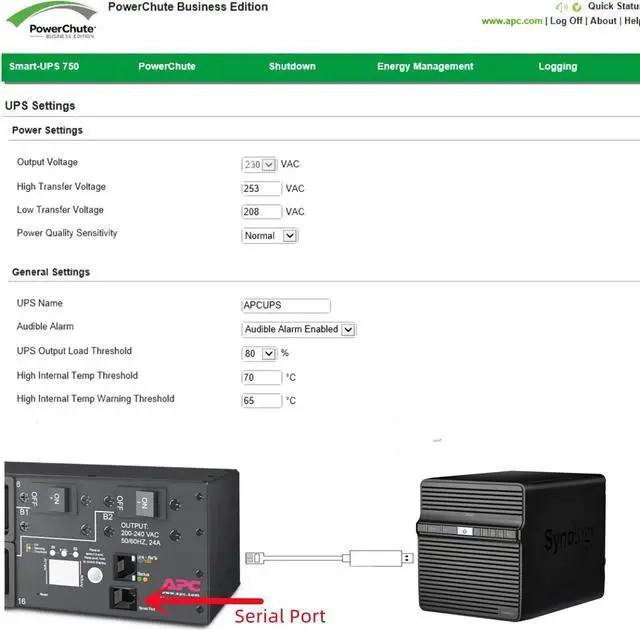Switch to the Shutdown menu
This screenshot has height=630, width=640.
click(x=292, y=67)
